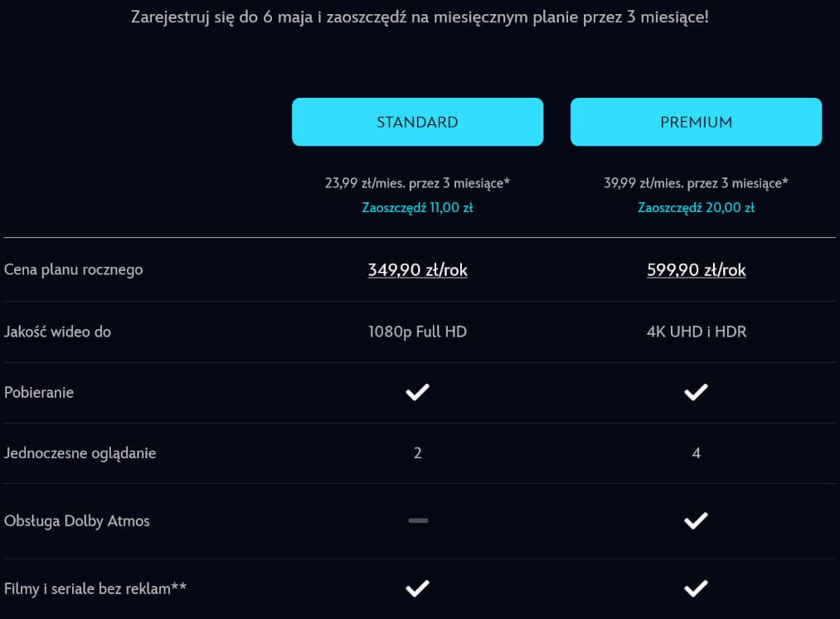The image size is (840, 619).
Task: Click Premium ad-free checkmark icon
Action: [696, 588]
